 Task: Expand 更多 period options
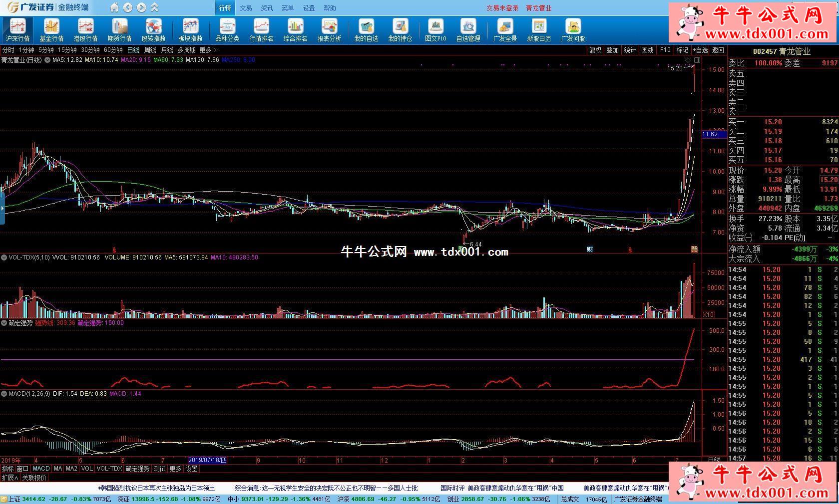pyautogui.click(x=208, y=50)
